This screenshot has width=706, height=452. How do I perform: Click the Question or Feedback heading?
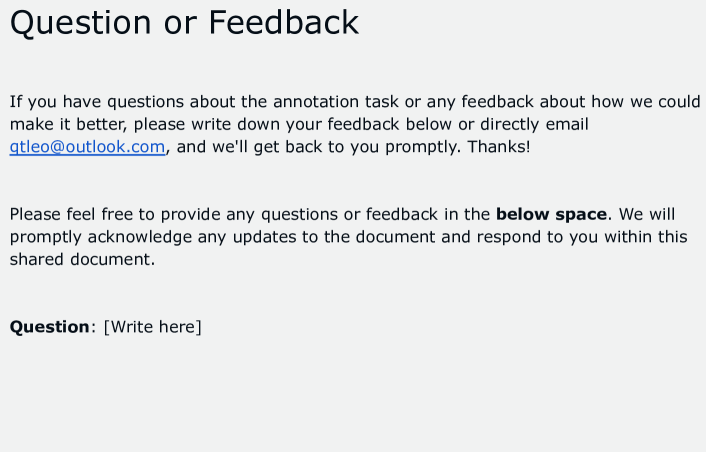click(x=185, y=23)
